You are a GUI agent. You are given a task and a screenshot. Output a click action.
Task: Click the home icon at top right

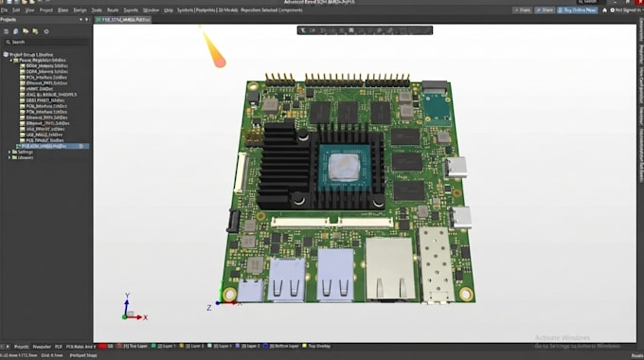[604, 10]
